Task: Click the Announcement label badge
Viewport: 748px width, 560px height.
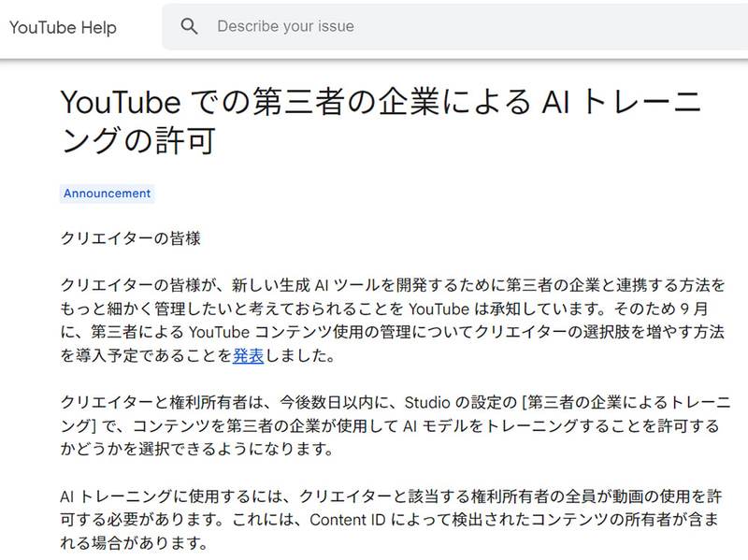Action: 107,194
